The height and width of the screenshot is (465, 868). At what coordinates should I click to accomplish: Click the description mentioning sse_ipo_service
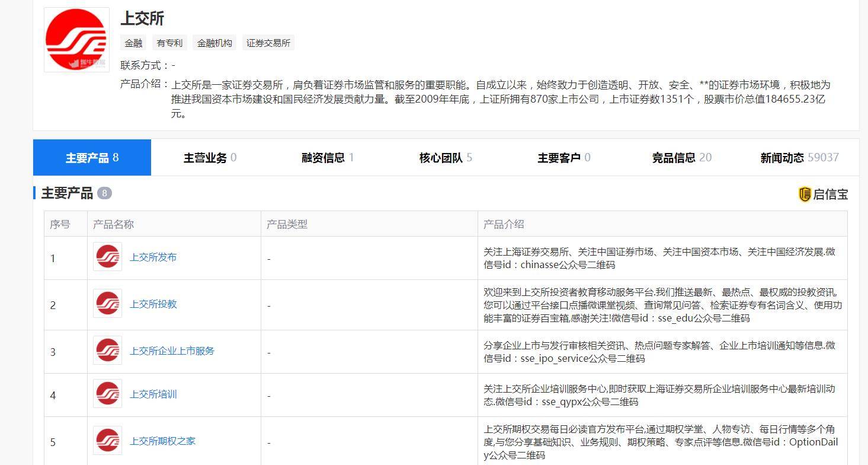click(659, 352)
